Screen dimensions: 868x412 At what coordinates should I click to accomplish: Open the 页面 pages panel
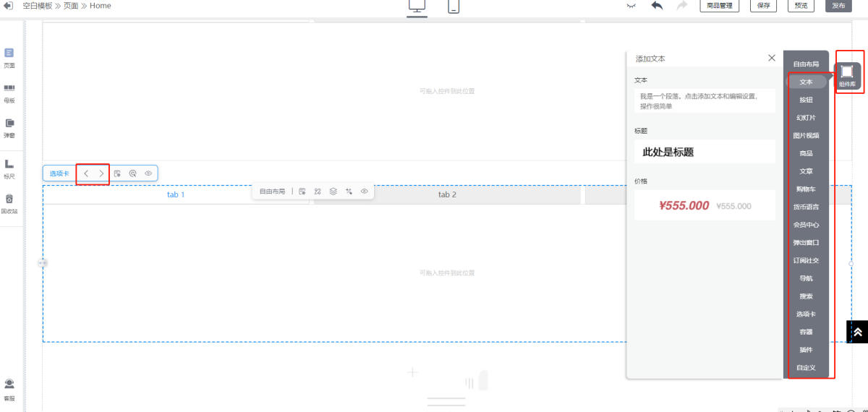tap(9, 58)
